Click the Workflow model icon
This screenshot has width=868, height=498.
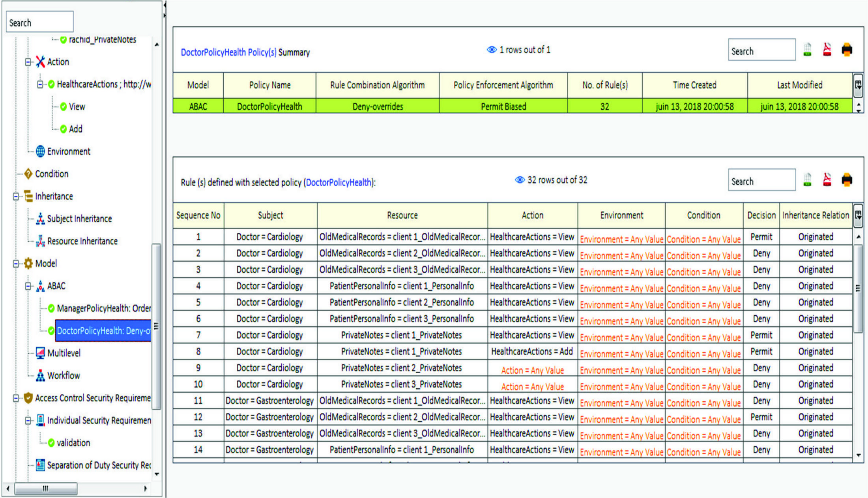click(x=40, y=375)
